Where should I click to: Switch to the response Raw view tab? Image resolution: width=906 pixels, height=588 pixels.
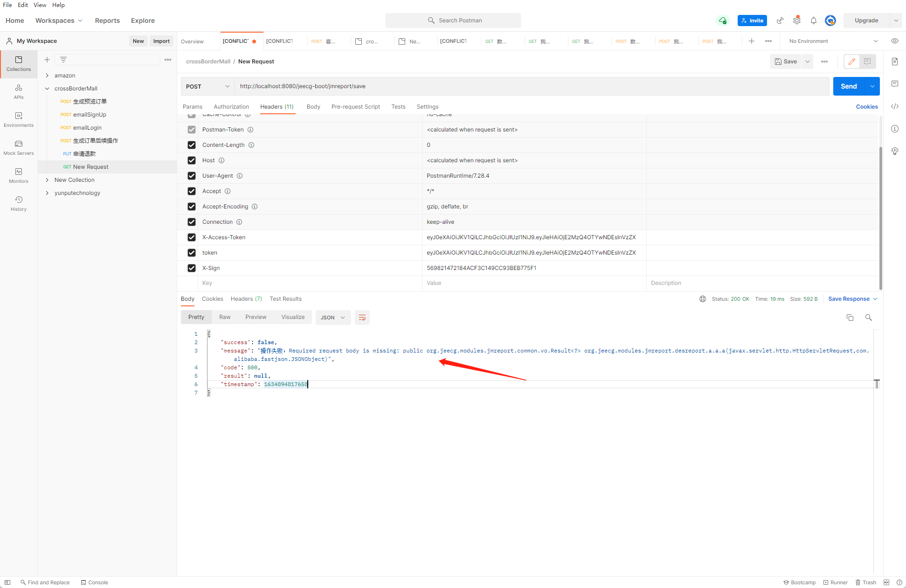click(225, 317)
